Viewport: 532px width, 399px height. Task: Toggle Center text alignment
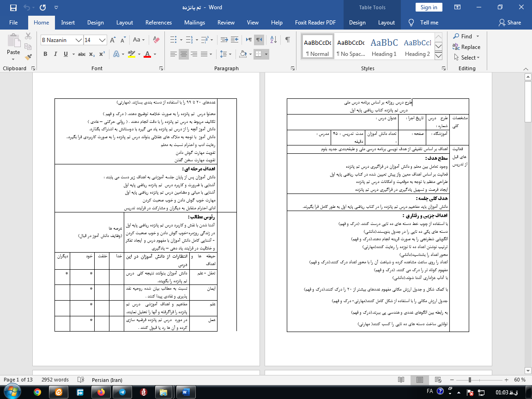click(x=184, y=54)
